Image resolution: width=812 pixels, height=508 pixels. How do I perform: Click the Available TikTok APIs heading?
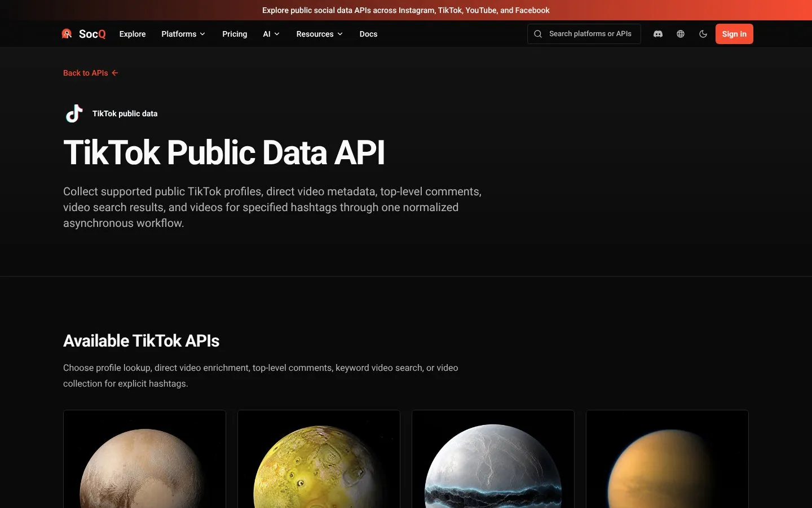pyautogui.click(x=142, y=341)
